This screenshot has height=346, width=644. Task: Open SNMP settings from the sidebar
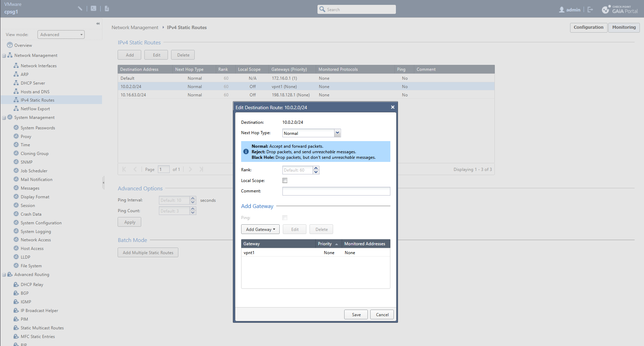[26, 162]
